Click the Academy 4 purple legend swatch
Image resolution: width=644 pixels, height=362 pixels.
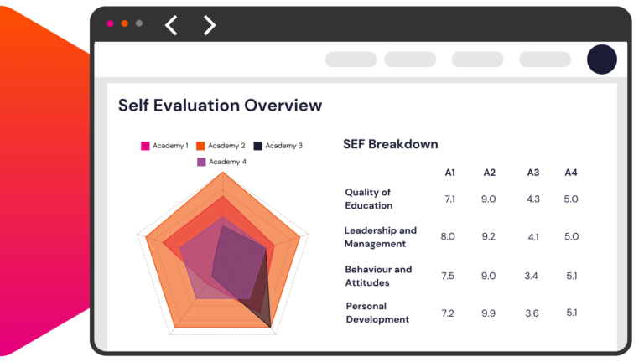click(x=201, y=162)
